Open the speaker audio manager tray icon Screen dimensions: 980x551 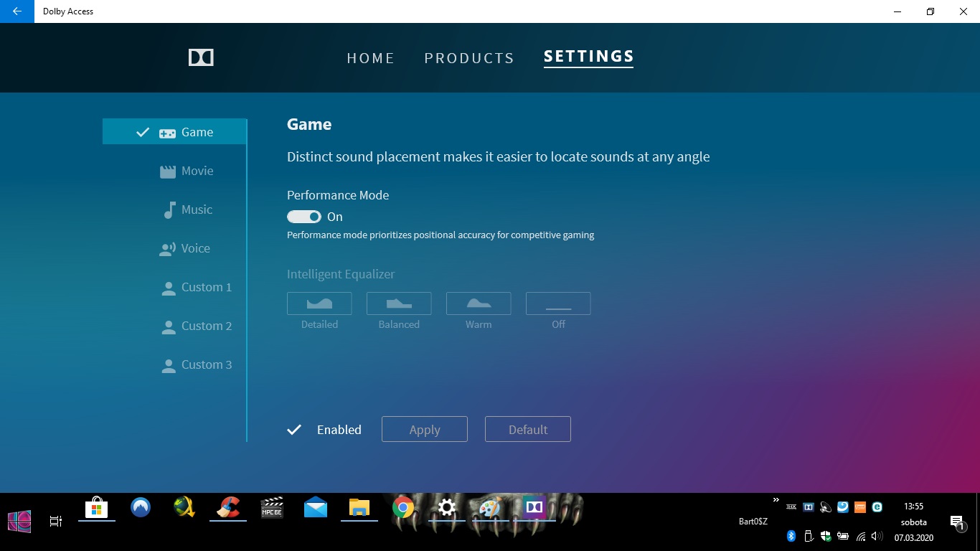826,507
